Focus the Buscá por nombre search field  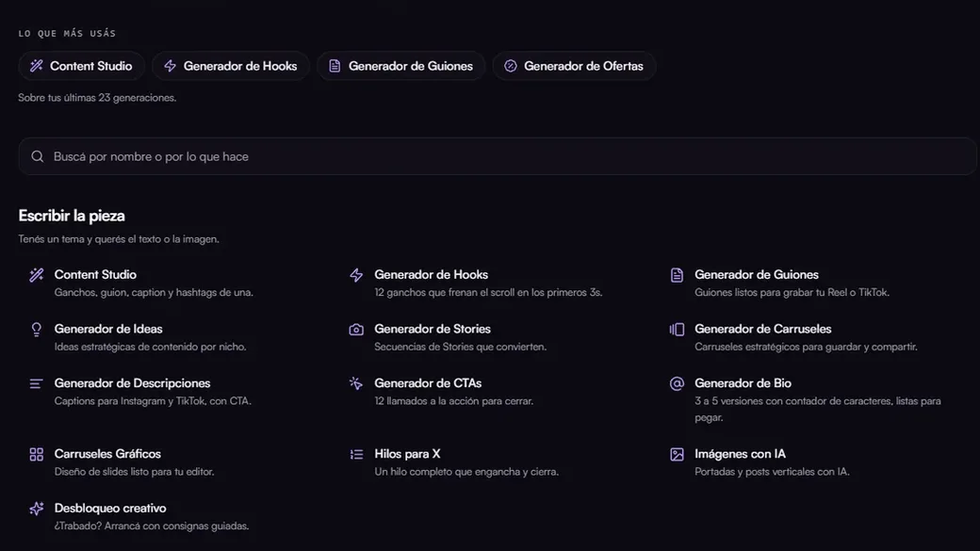(498, 156)
